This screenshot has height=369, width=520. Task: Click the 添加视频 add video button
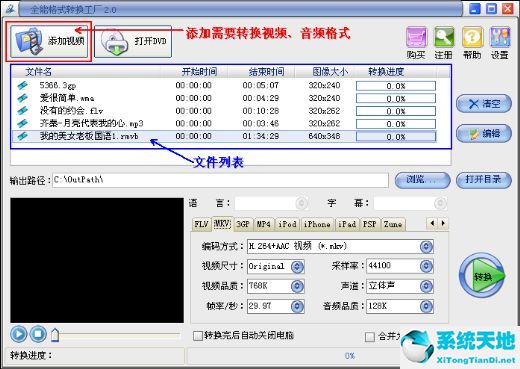[x=49, y=41]
